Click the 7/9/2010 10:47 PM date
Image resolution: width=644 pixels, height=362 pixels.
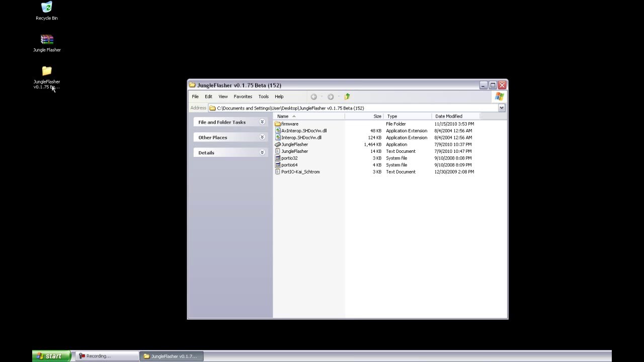pos(453,151)
